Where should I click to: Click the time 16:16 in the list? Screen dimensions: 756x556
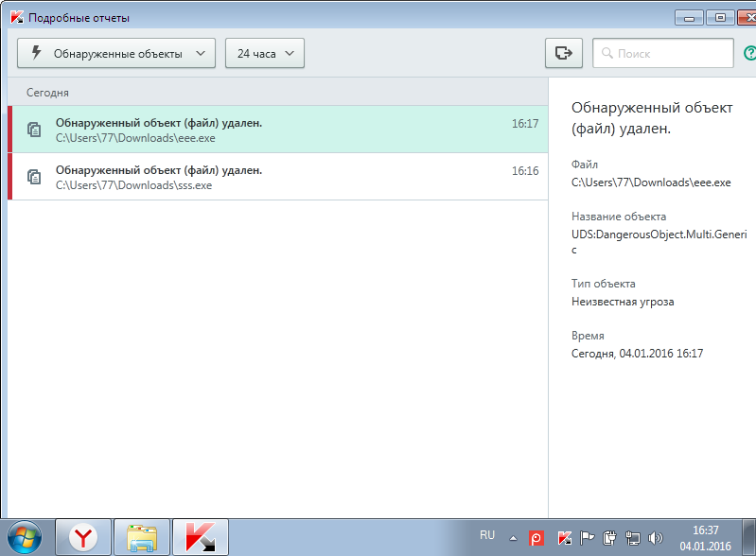point(525,170)
